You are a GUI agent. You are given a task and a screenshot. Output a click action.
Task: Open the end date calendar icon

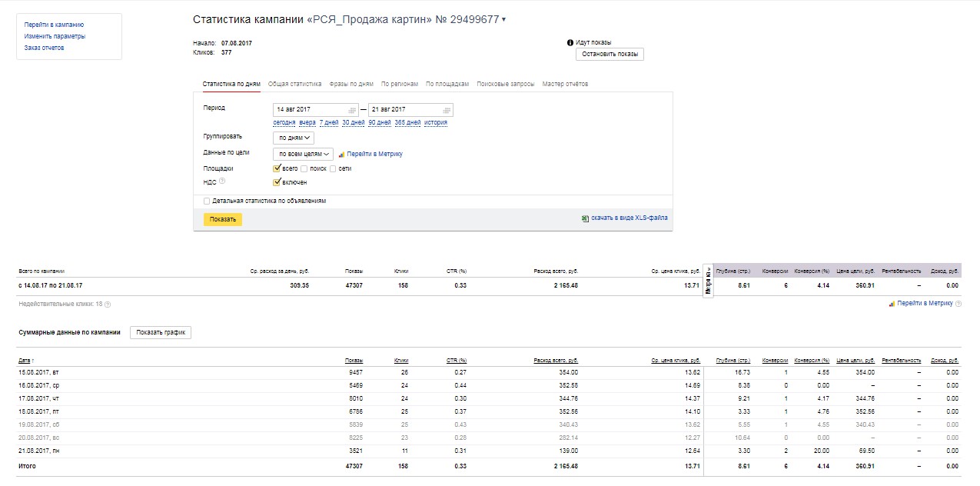pyautogui.click(x=447, y=110)
